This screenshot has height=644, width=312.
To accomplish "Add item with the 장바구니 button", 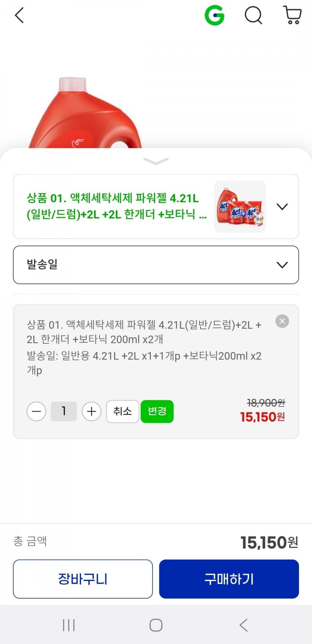I will (83, 579).
